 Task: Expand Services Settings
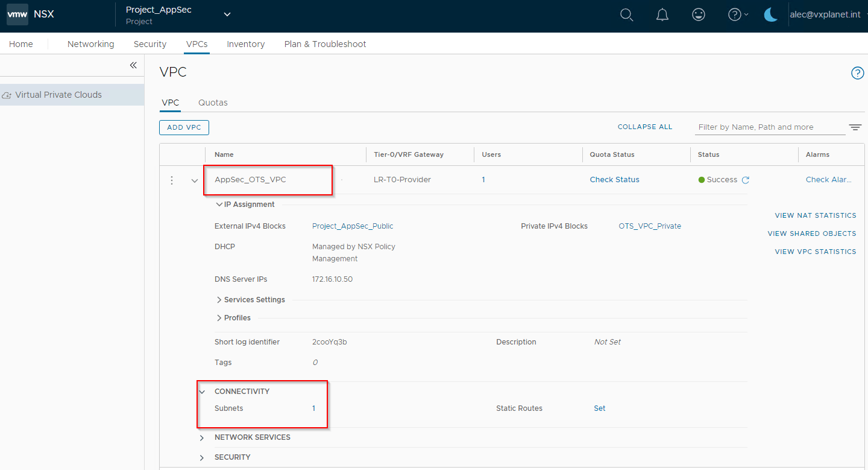click(x=219, y=300)
